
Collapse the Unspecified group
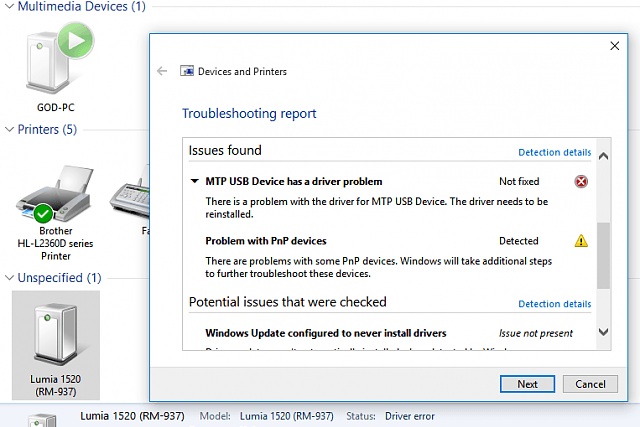point(9,278)
